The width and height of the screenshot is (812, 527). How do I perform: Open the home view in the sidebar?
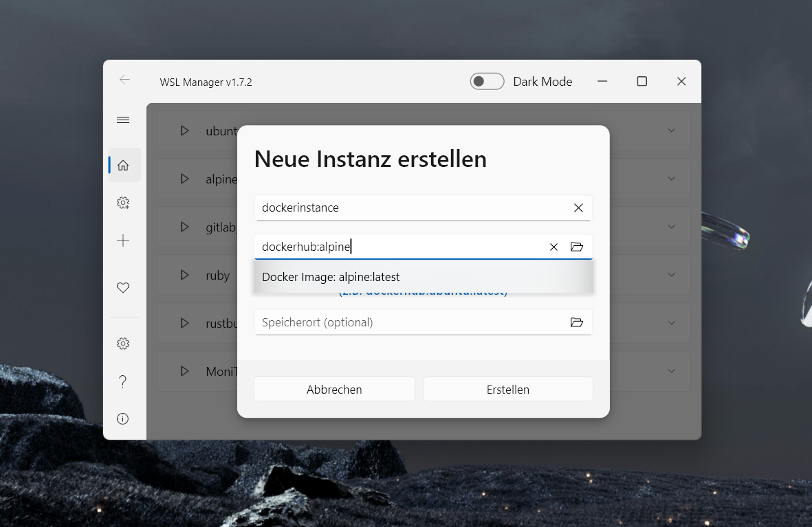tap(123, 165)
